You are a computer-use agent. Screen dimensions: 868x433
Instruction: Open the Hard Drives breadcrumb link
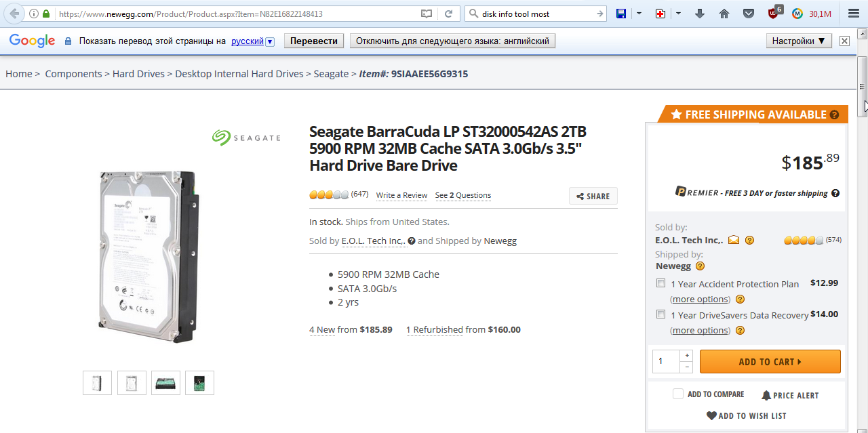tap(138, 74)
